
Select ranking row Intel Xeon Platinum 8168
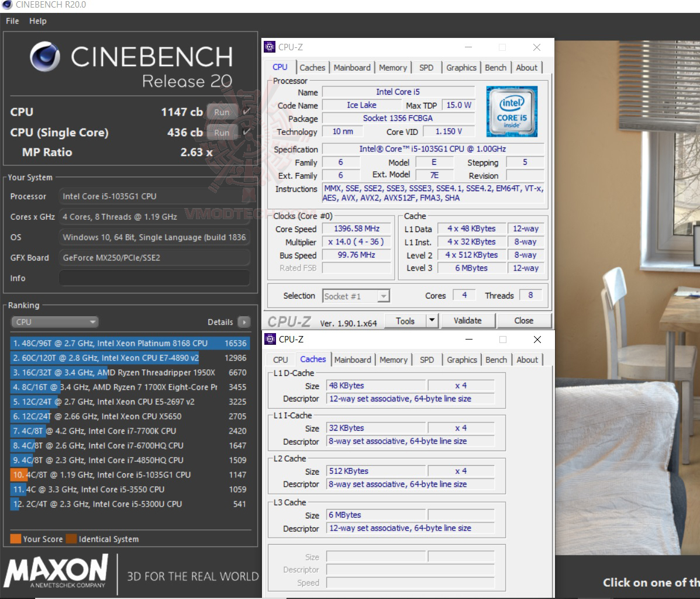click(129, 343)
